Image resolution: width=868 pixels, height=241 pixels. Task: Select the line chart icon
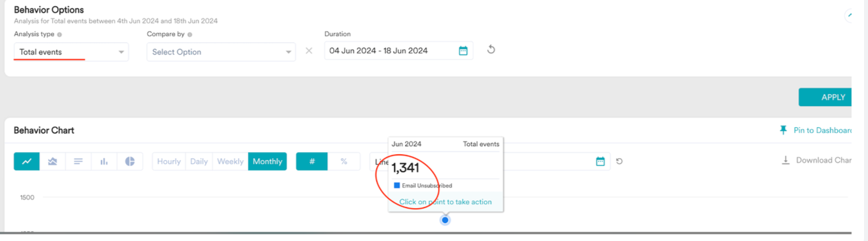(27, 161)
